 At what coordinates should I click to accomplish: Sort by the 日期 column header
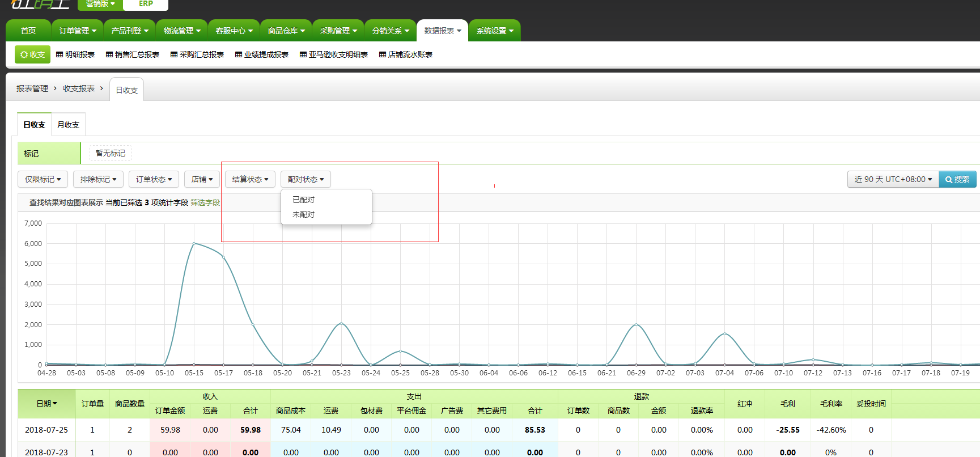tap(46, 404)
